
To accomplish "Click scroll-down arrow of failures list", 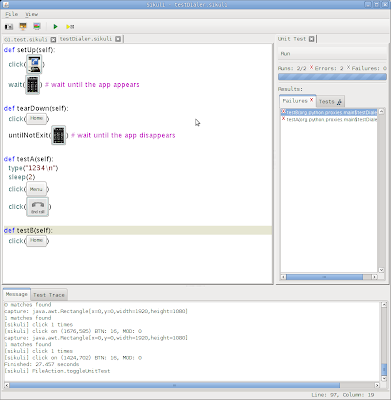I will (x=381, y=270).
